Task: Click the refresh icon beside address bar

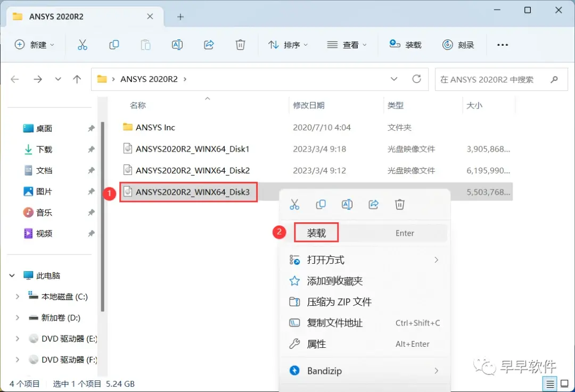Action: (x=416, y=79)
